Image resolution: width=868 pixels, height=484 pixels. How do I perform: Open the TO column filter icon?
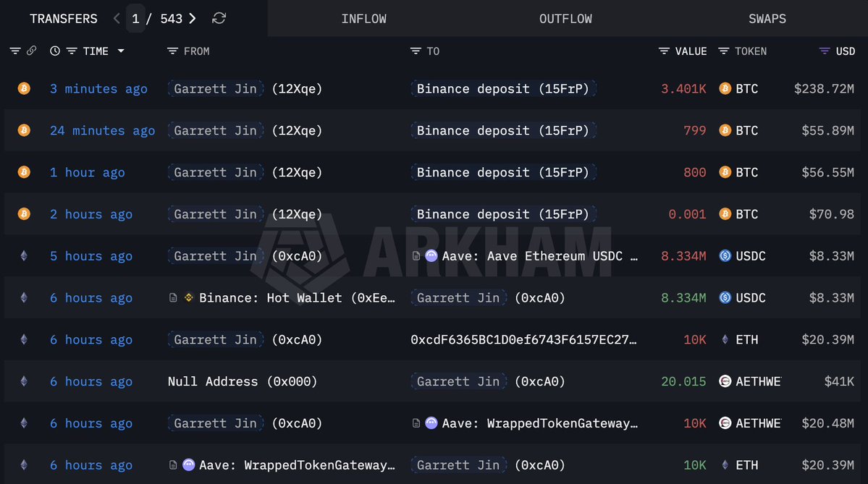click(x=416, y=51)
